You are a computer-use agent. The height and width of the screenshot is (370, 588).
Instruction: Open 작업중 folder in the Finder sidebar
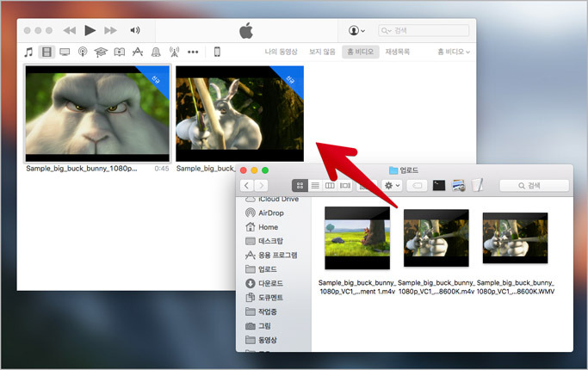pos(261,311)
